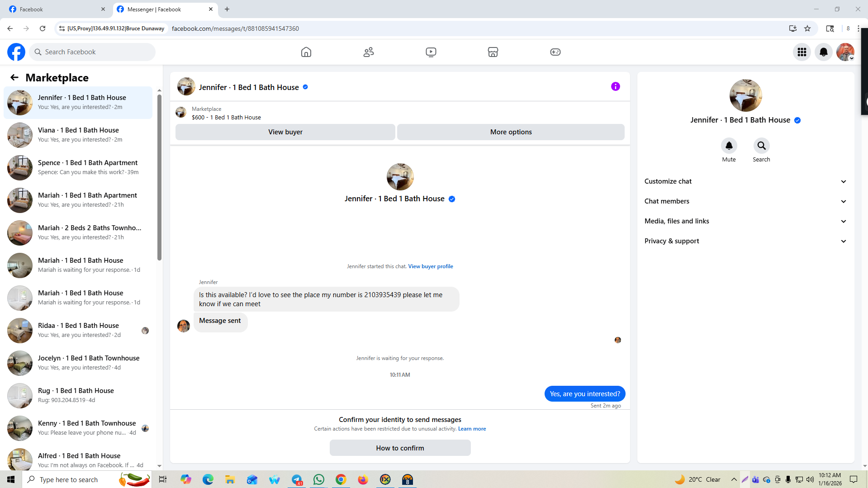Click Mariah 1 Bed 1 Bath Apartment chat
The image size is (868, 488).
(78, 200)
